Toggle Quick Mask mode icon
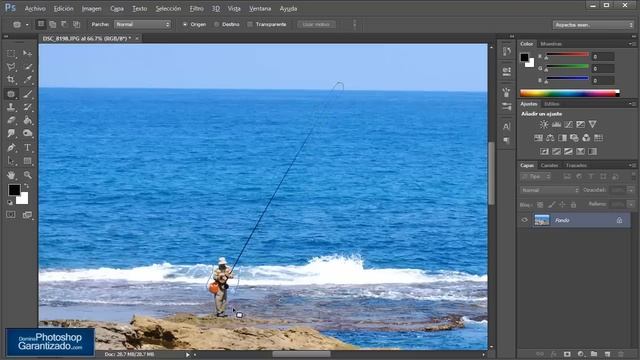Screen dimensions: 640x360 tap(11, 215)
